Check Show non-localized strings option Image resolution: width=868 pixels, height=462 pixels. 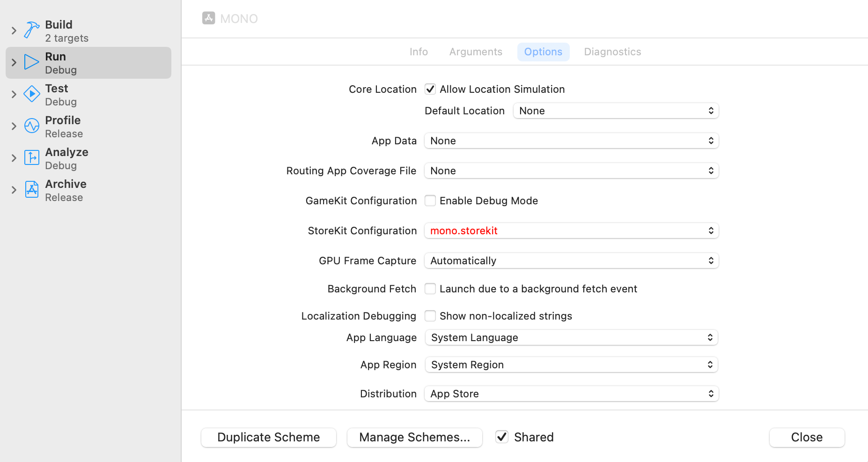pos(430,316)
